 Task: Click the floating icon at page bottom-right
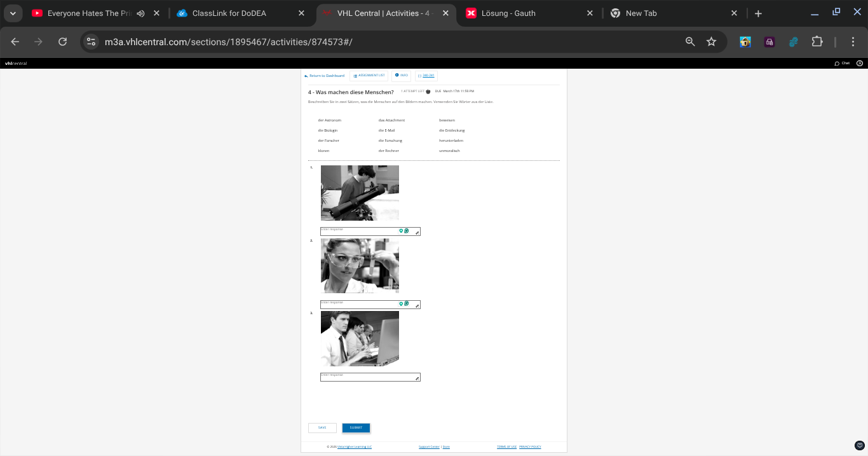(860, 445)
